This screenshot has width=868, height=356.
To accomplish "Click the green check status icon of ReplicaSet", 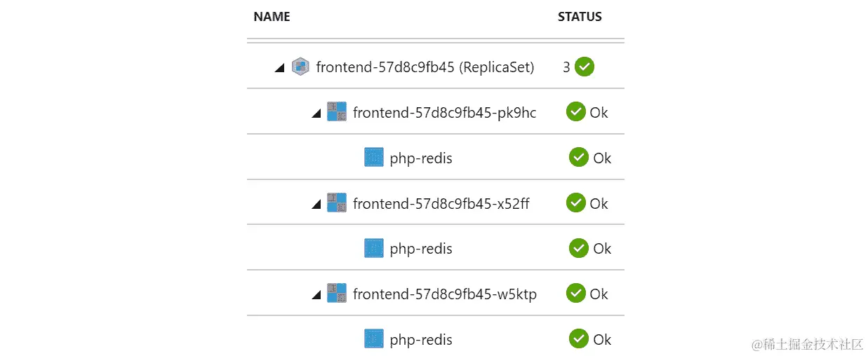I will click(x=585, y=67).
